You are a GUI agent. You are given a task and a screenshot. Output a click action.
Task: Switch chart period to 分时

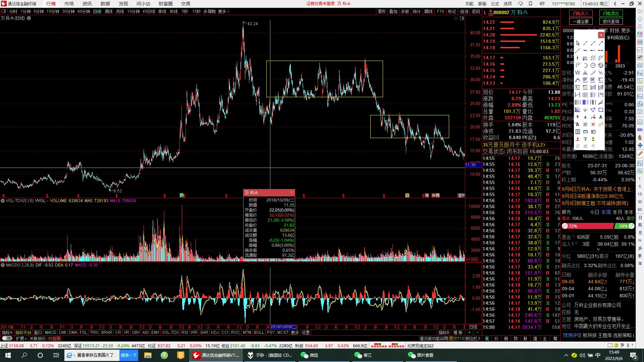coord(13,11)
